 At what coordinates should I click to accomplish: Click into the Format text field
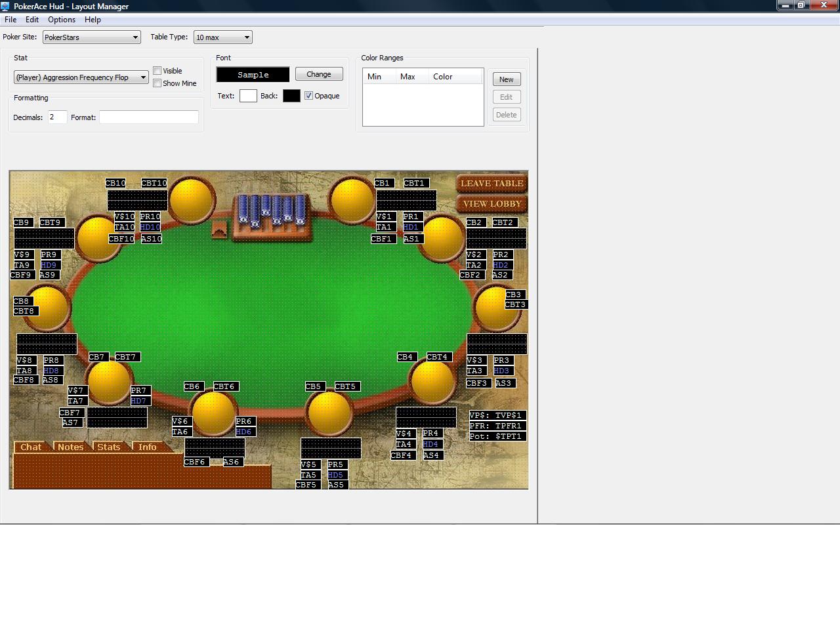[148, 117]
